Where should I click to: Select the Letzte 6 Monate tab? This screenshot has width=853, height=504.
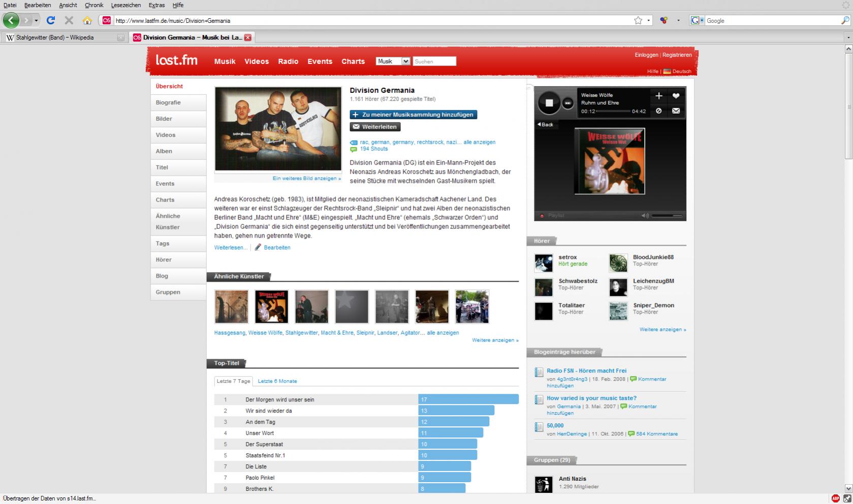(x=277, y=381)
